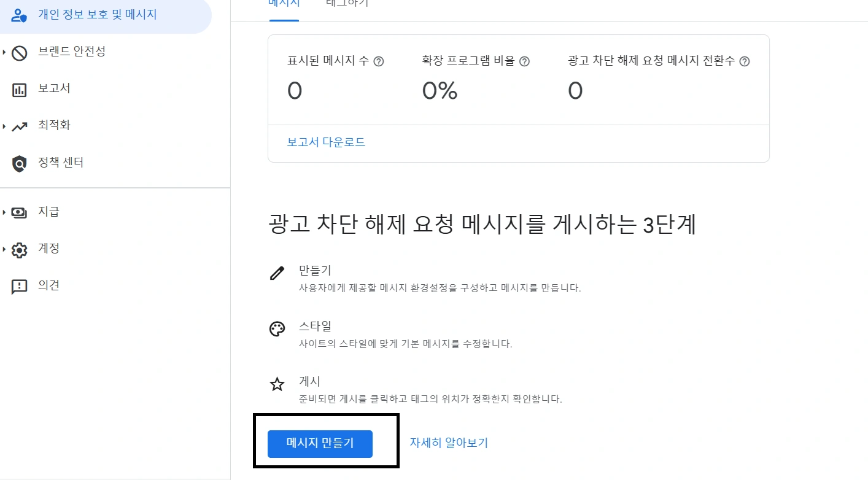Viewport: 868px width, 480px height.
Task: Click the Feedback speech-bubble icon
Action: coord(20,287)
